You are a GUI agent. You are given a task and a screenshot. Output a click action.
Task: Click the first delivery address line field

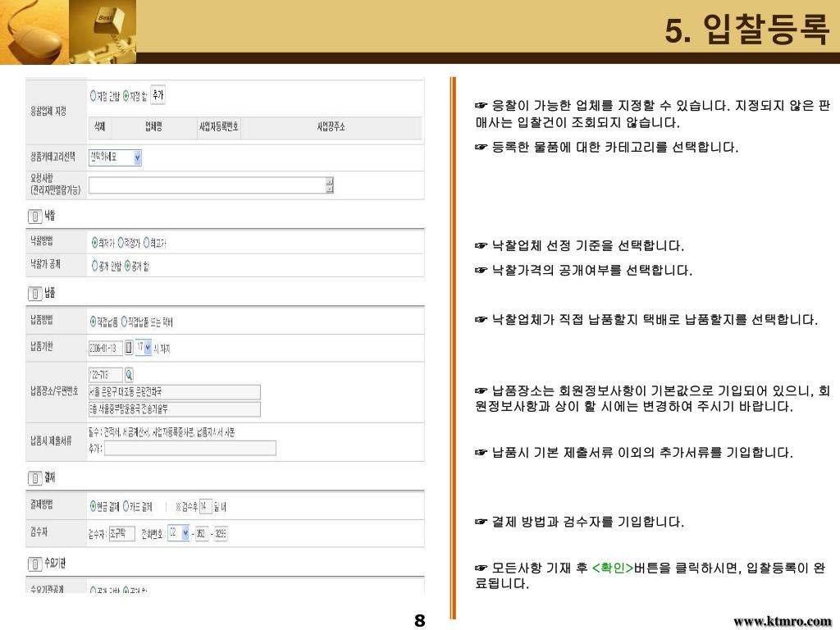[x=175, y=392]
